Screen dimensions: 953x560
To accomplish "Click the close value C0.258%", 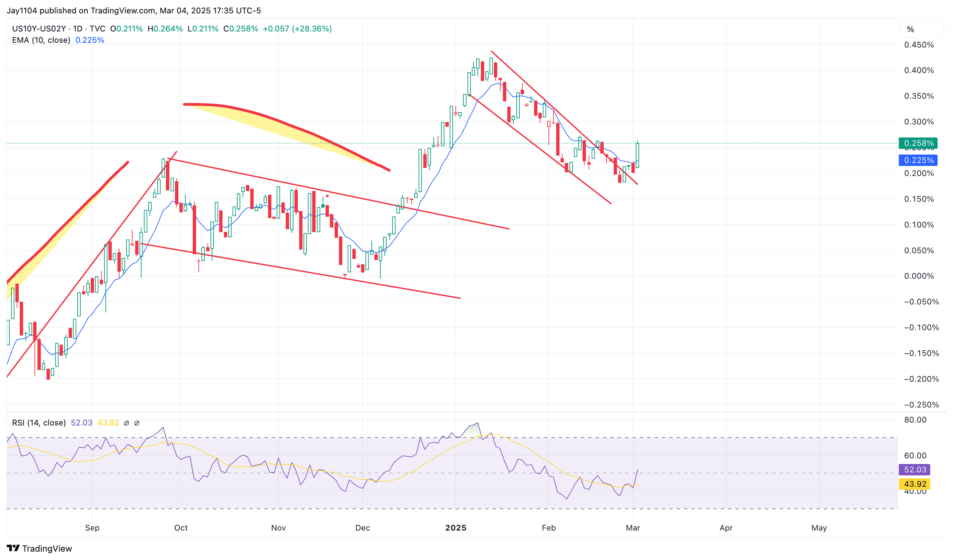I will (x=241, y=29).
